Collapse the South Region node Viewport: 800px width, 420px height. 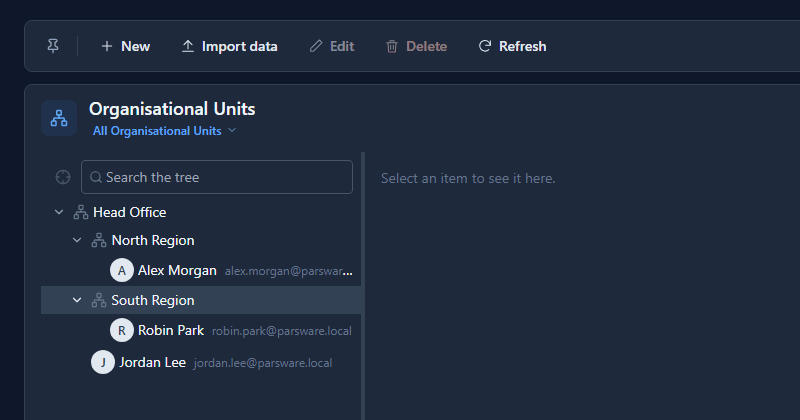(77, 300)
